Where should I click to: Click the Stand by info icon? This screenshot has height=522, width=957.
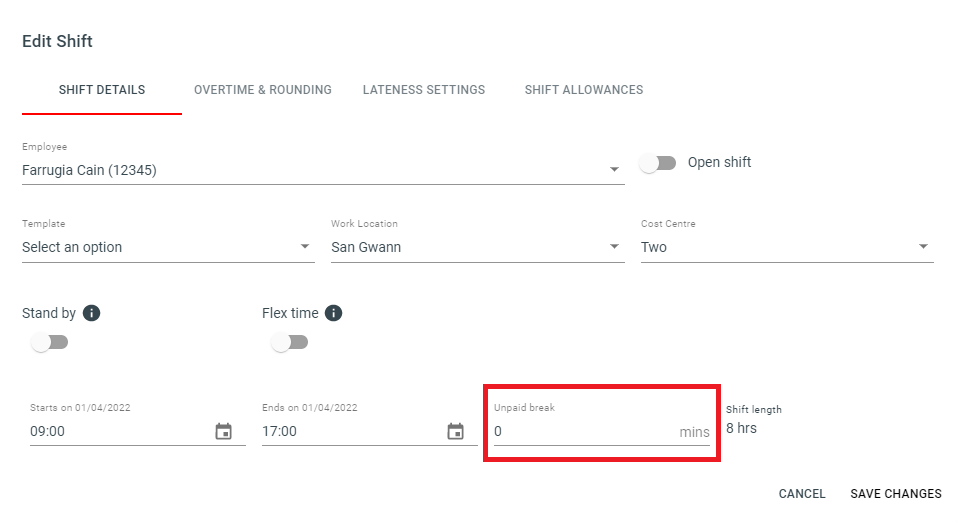point(92,313)
